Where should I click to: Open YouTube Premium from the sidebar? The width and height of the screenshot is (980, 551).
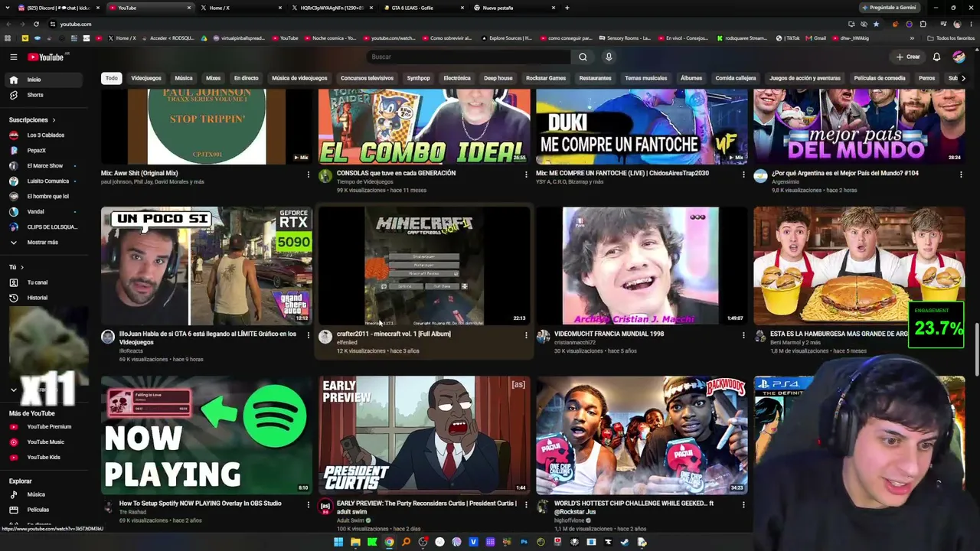[x=42, y=427]
